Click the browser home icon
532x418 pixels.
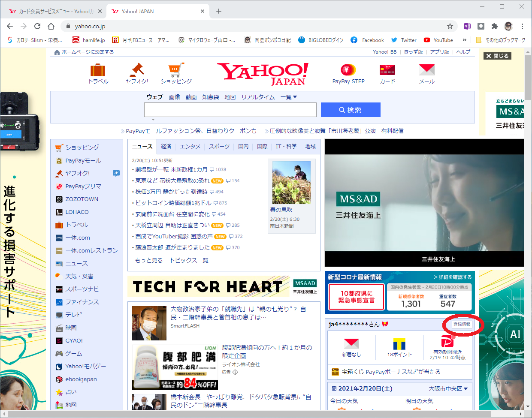pos(51,26)
